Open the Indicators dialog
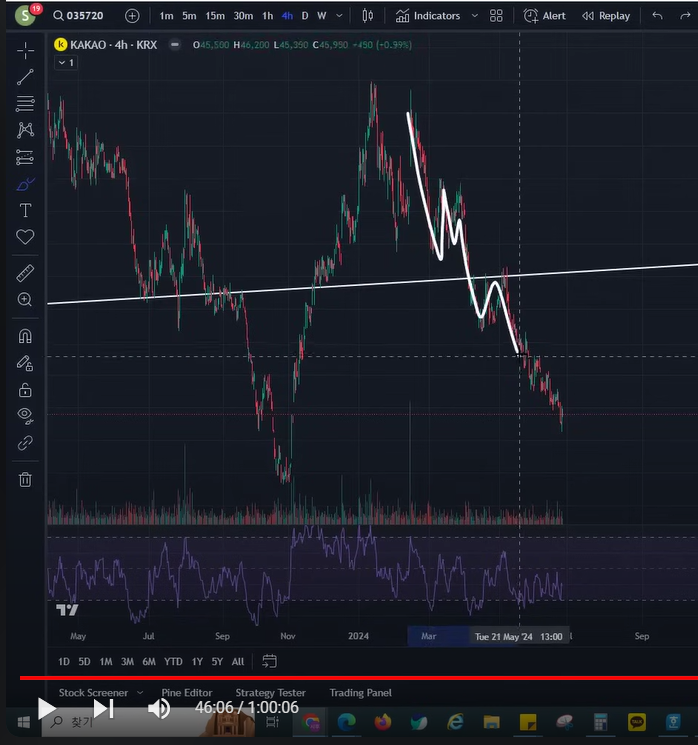This screenshot has width=698, height=745. [x=428, y=16]
